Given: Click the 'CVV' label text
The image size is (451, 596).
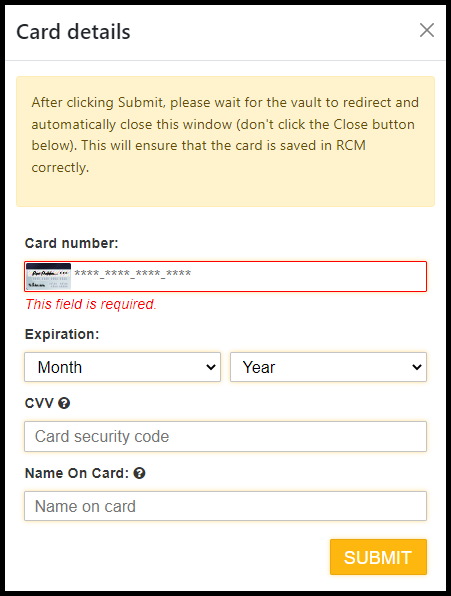Looking at the screenshot, I should tap(39, 403).
